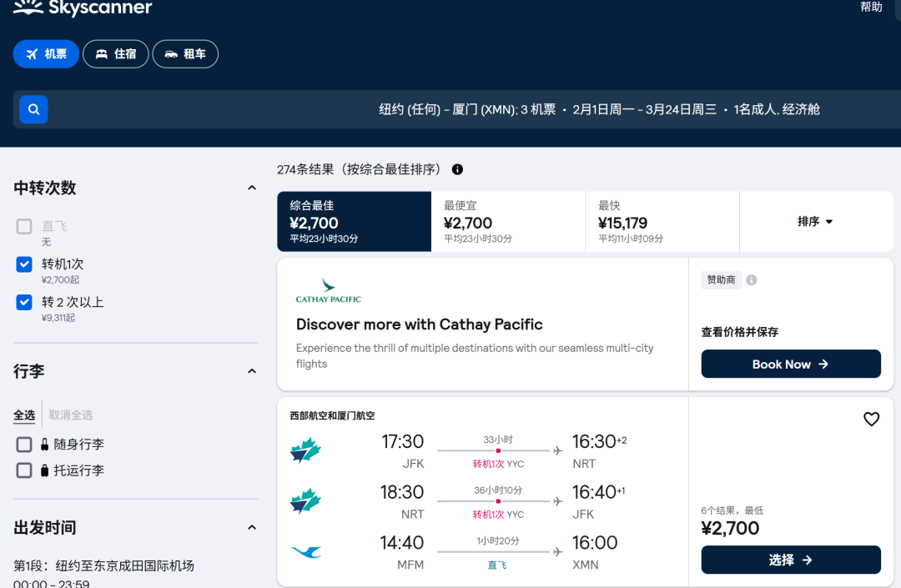Uncheck the 转 2 次以上 checkbox

[x=24, y=302]
